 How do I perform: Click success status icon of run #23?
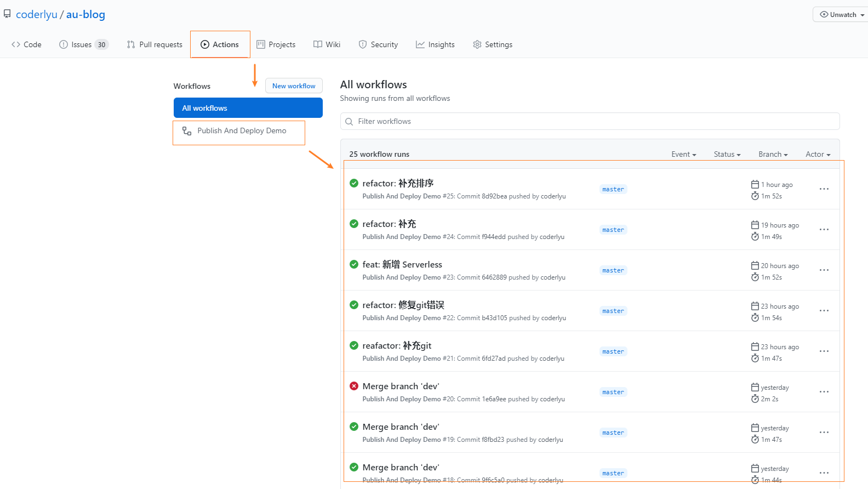pos(354,264)
